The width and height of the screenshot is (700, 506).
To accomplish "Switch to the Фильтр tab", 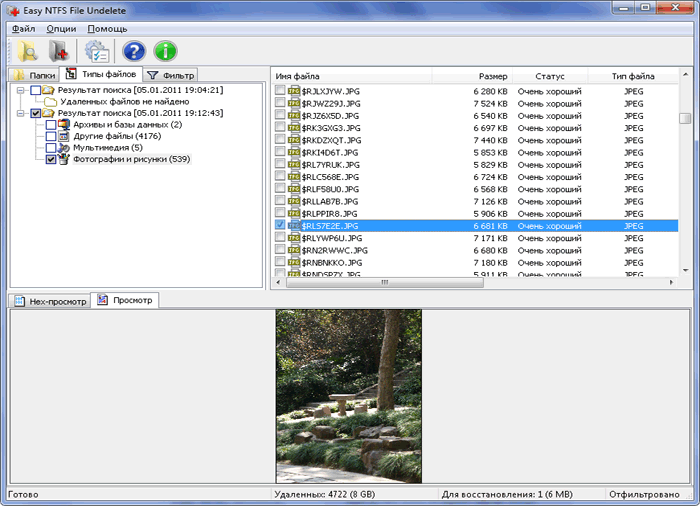I will [171, 75].
